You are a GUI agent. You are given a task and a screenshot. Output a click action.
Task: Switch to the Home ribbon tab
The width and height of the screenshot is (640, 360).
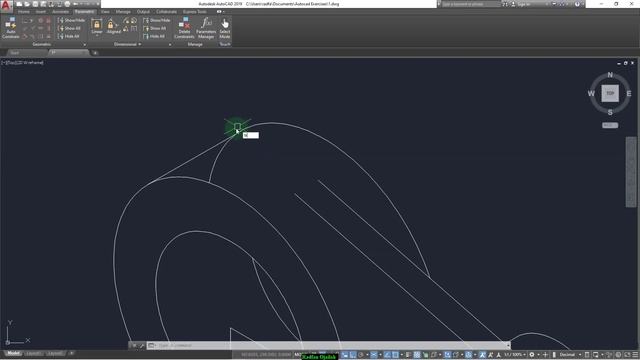(x=24, y=12)
